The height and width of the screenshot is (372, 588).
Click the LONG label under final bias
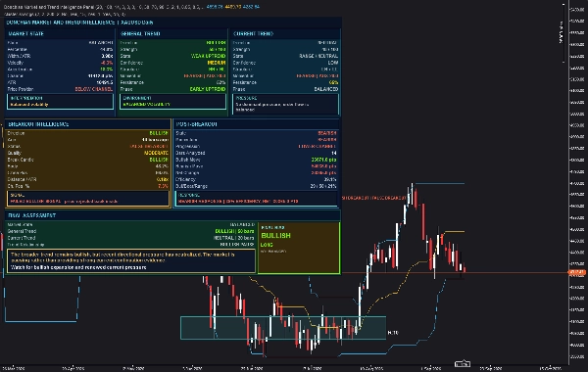tap(267, 245)
